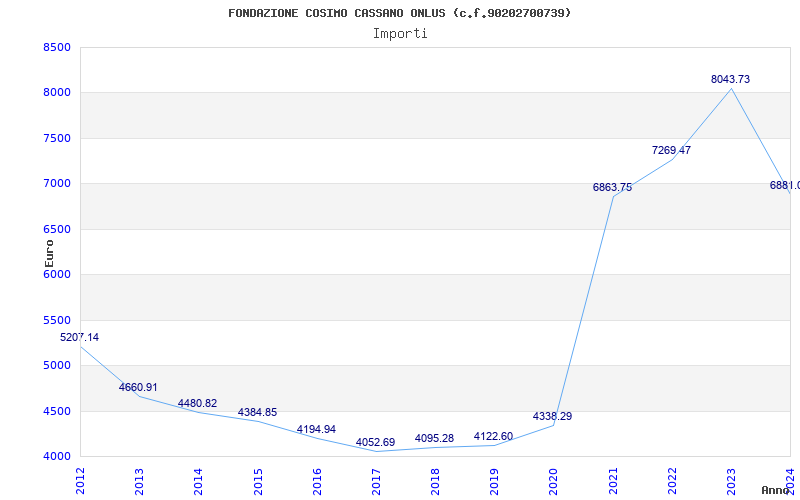The height and width of the screenshot is (500, 800).
Task: Click the x-axis year 2016
Action: click(x=317, y=482)
